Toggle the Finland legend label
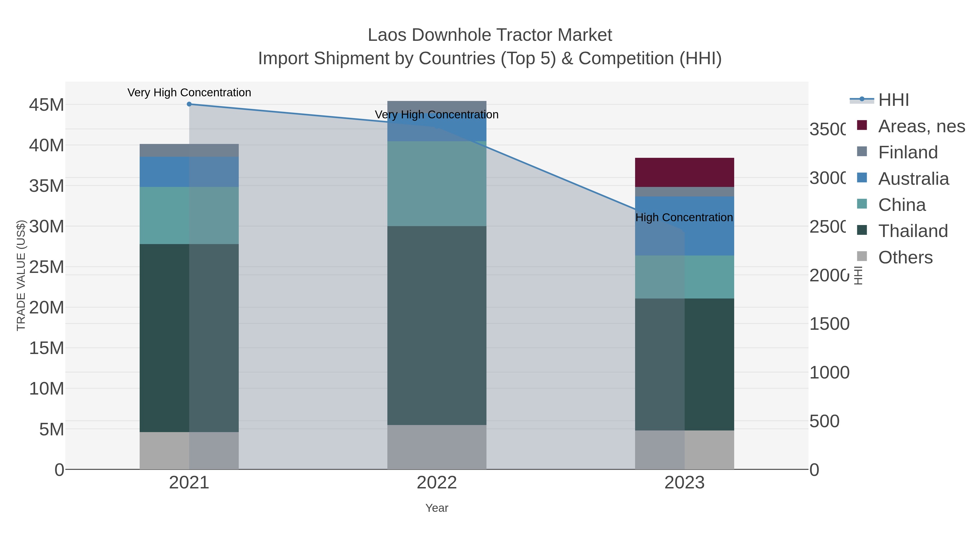 [908, 152]
